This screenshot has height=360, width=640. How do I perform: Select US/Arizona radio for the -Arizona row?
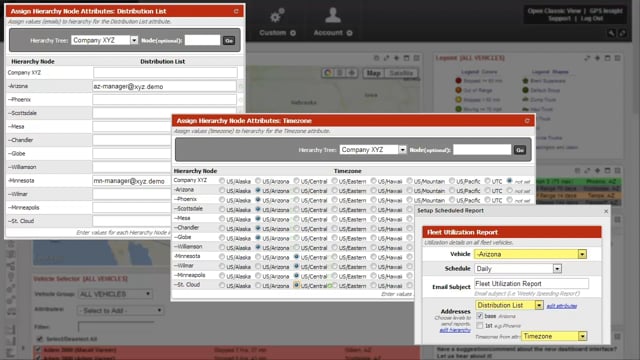pyautogui.click(x=258, y=190)
